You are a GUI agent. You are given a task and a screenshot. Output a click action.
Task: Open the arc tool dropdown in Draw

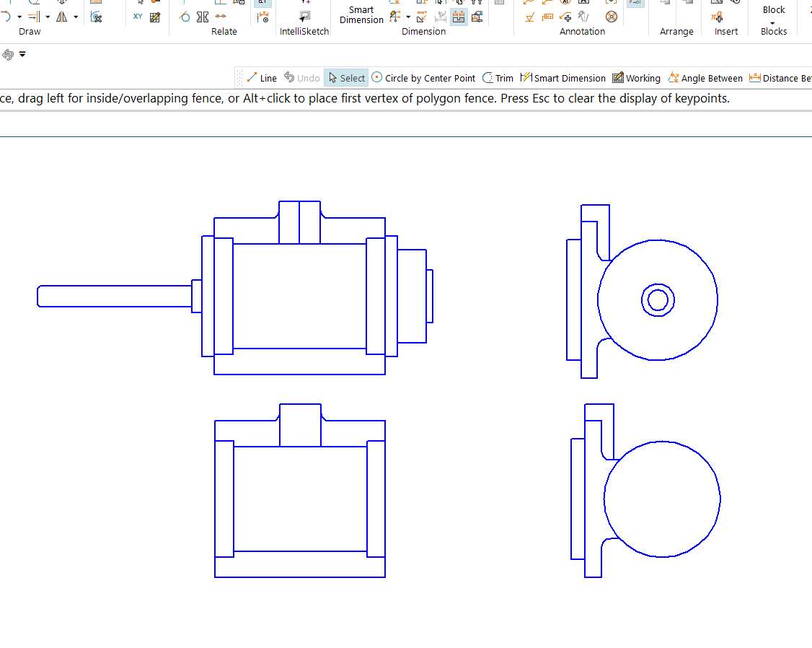19,16
